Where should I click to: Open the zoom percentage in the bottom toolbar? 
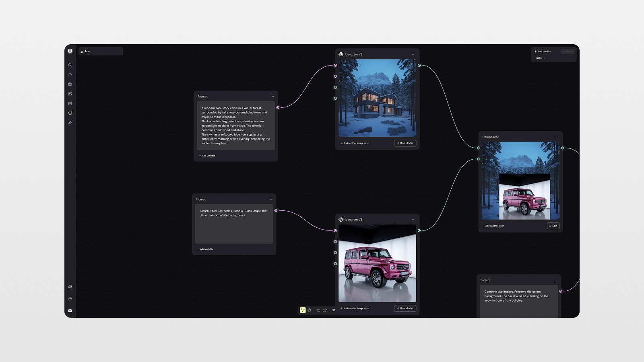pyautogui.click(x=333, y=310)
